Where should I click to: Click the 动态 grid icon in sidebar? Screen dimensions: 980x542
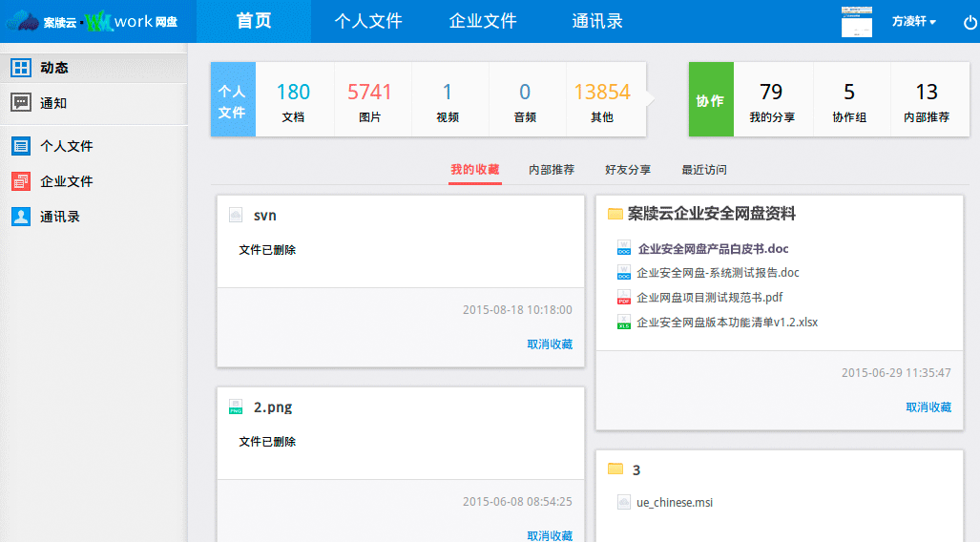(21, 68)
